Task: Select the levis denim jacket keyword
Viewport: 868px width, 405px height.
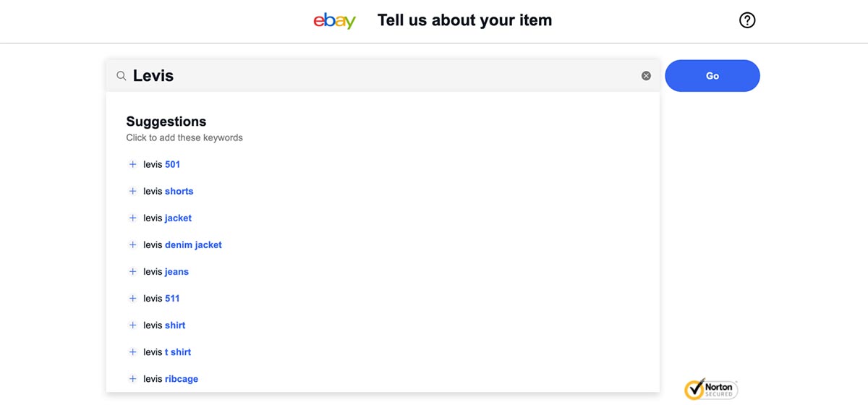Action: click(182, 244)
